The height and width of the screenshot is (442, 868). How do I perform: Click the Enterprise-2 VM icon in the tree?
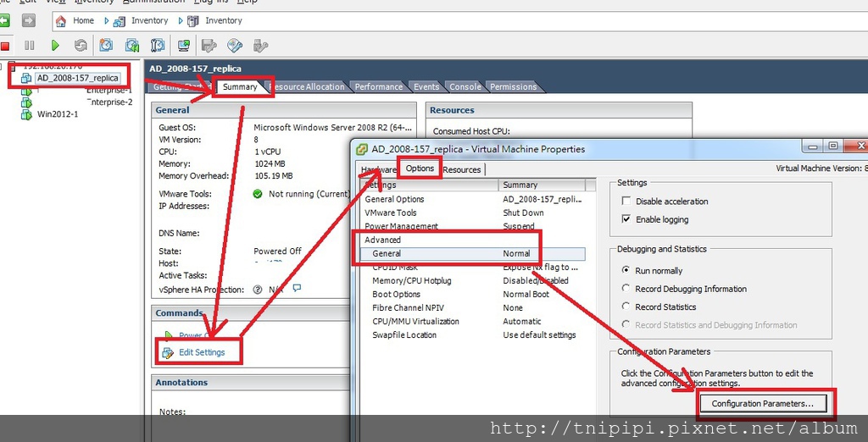click(26, 102)
